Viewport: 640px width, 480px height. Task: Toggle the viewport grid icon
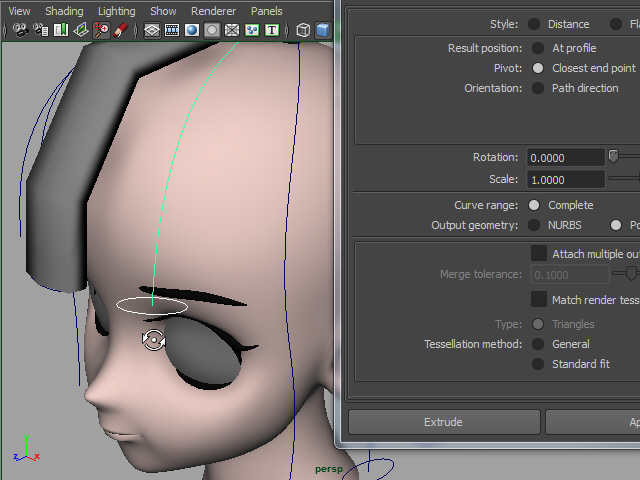152,30
